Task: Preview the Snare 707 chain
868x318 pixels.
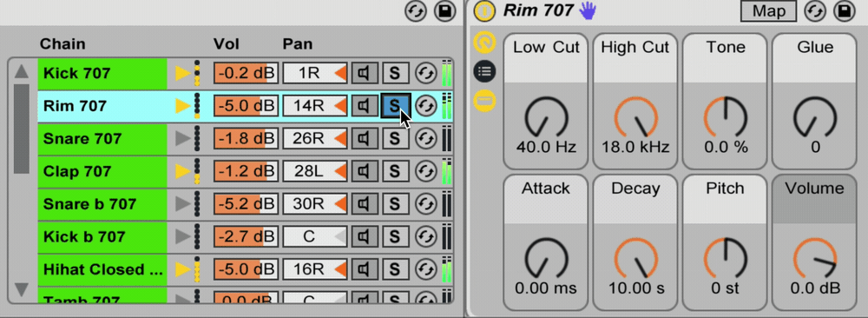Action: [182, 138]
